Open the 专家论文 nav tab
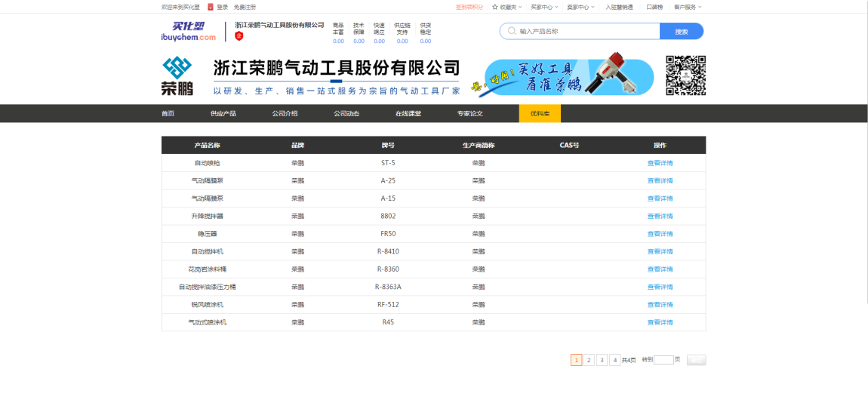 [x=470, y=113]
